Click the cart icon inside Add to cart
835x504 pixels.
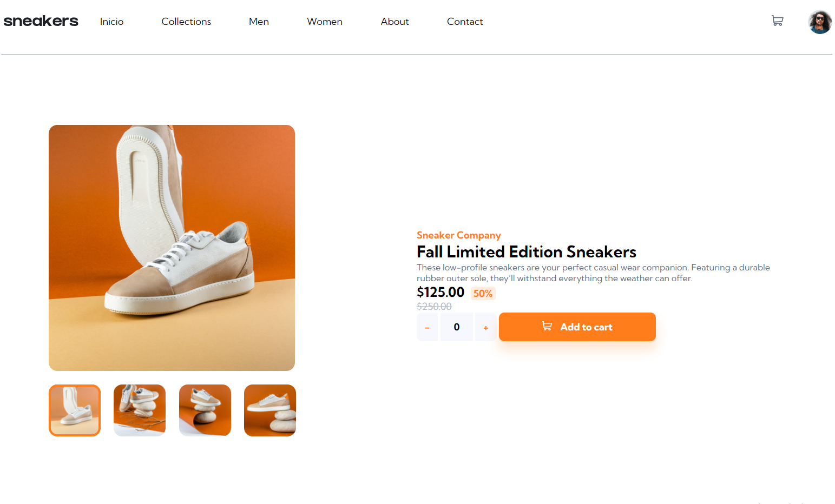tap(546, 326)
